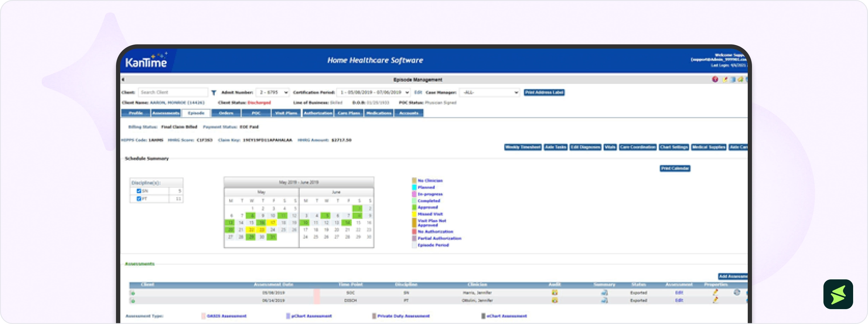Click Edit link for the SOC assessment
The image size is (868, 324).
[x=679, y=292]
